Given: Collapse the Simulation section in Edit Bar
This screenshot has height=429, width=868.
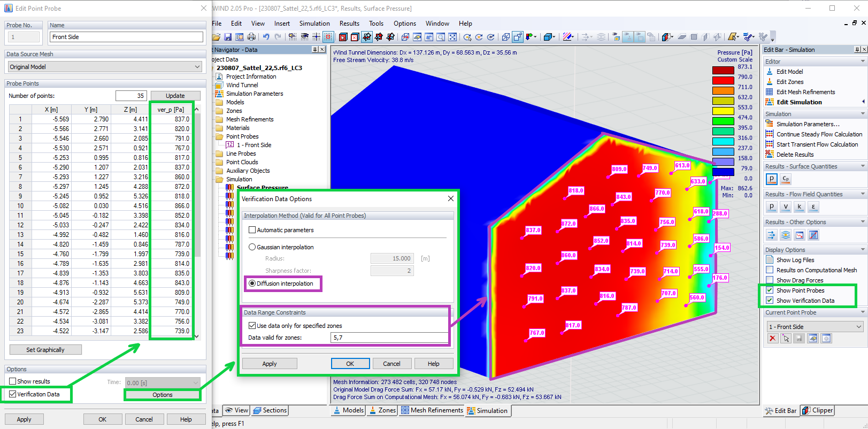Looking at the screenshot, I should click(863, 114).
